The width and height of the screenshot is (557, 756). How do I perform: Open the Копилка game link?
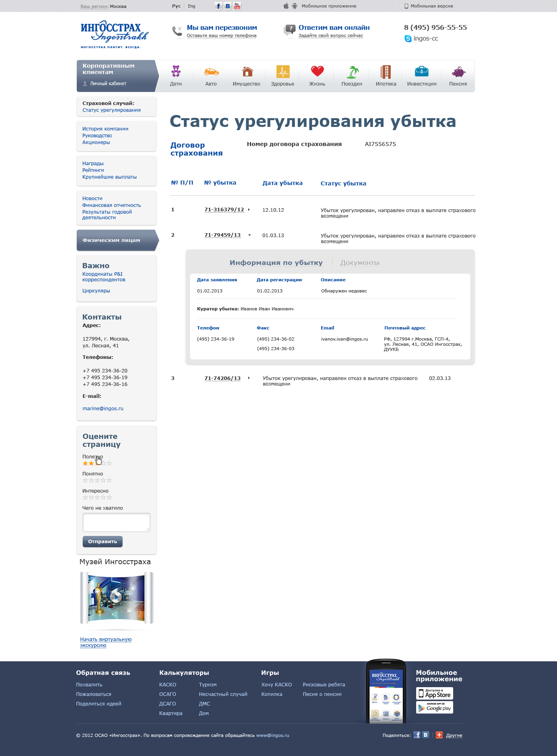(x=272, y=694)
